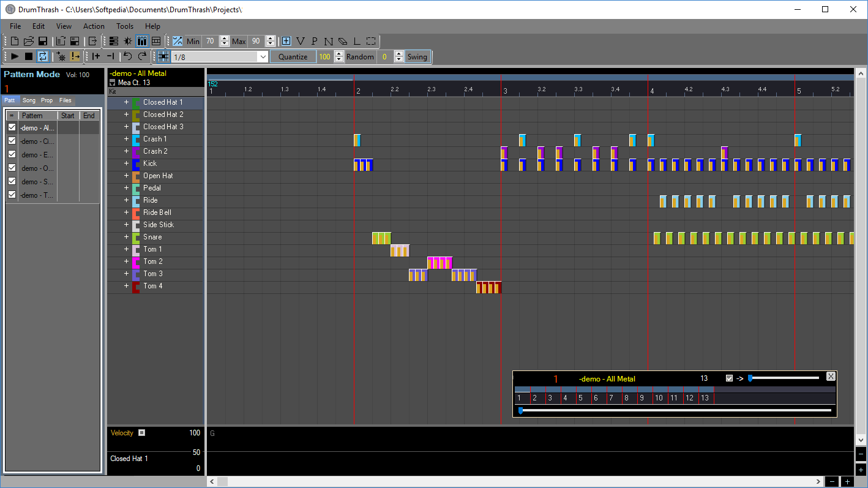Click the Redo arrow icon
The width and height of the screenshot is (868, 488).
142,56
